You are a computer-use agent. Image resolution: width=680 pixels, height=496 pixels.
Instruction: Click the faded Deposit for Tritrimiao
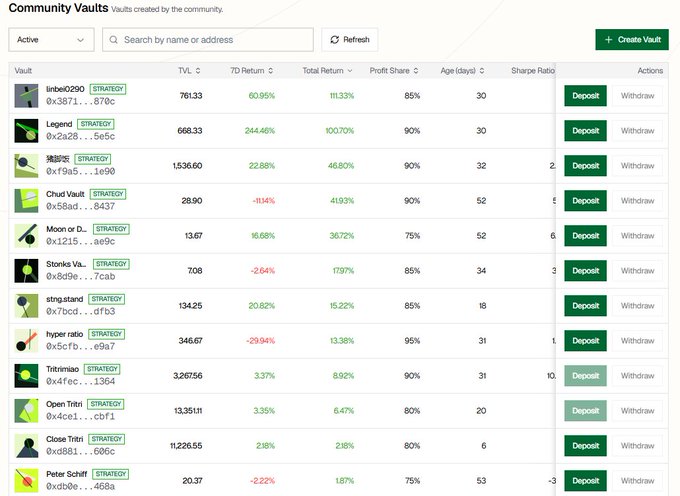coord(585,376)
